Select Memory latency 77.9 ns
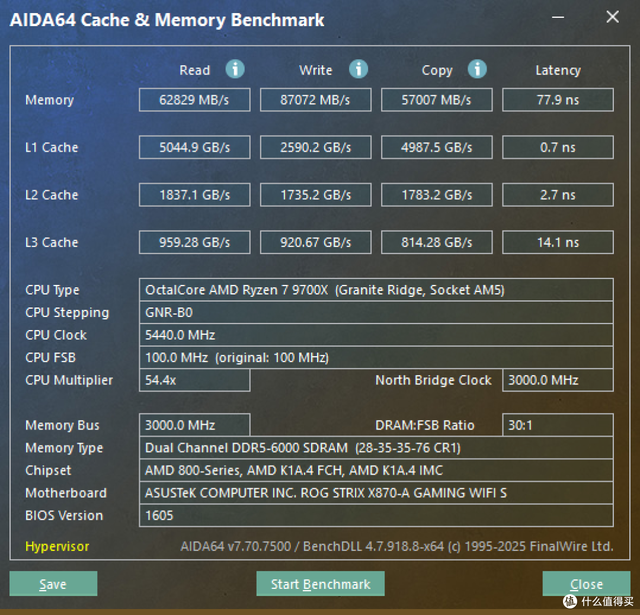This screenshot has height=615, width=640. 558,100
